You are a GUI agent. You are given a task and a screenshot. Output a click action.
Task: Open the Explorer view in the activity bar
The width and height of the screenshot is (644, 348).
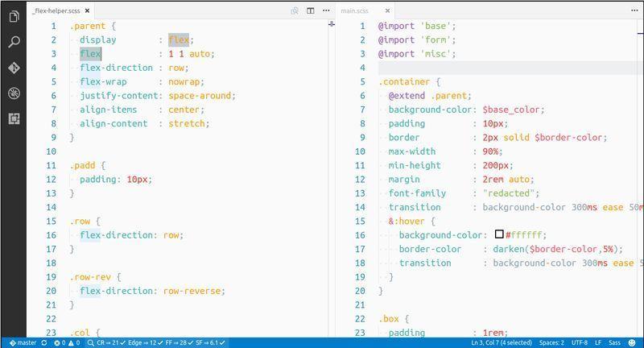coord(14,16)
